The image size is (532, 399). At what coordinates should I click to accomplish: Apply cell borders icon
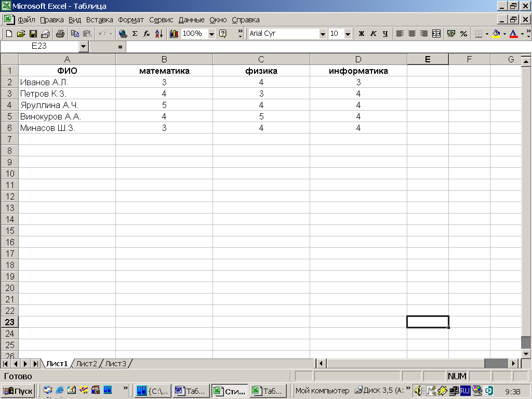(478, 34)
